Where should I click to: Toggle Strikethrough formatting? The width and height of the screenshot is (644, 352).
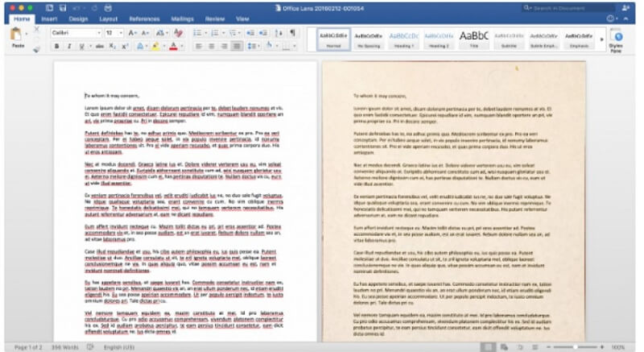click(99, 47)
